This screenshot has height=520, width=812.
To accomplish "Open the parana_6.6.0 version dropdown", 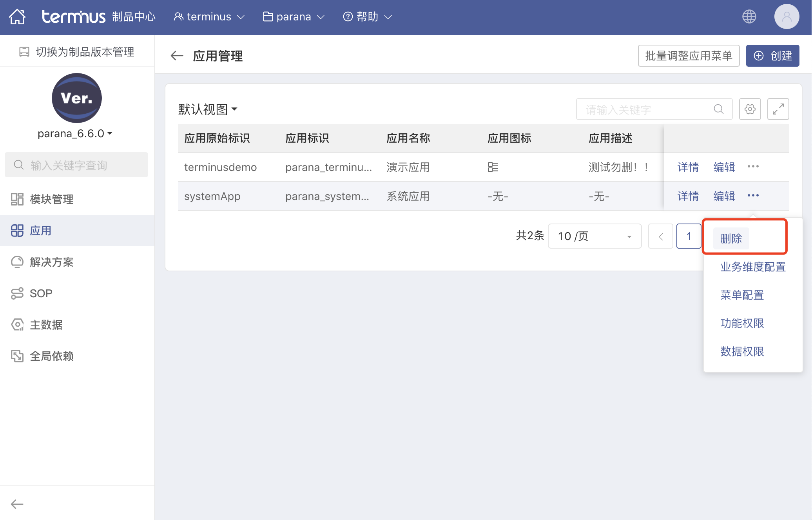I will [75, 134].
